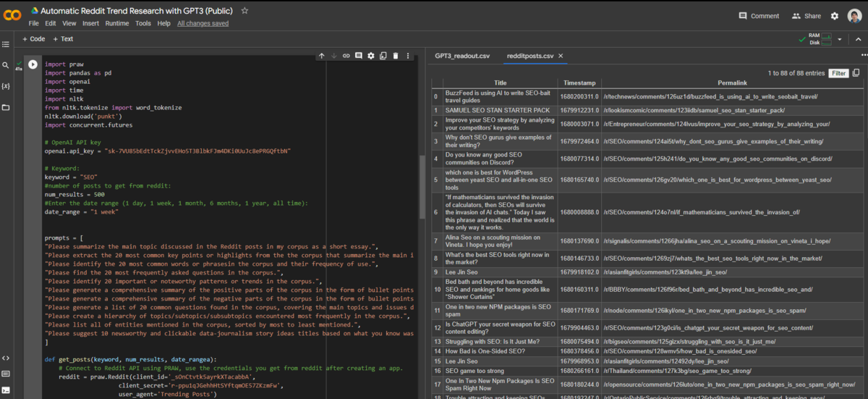The height and width of the screenshot is (399, 868).
Task: Click the Filter button above table
Action: tap(838, 73)
